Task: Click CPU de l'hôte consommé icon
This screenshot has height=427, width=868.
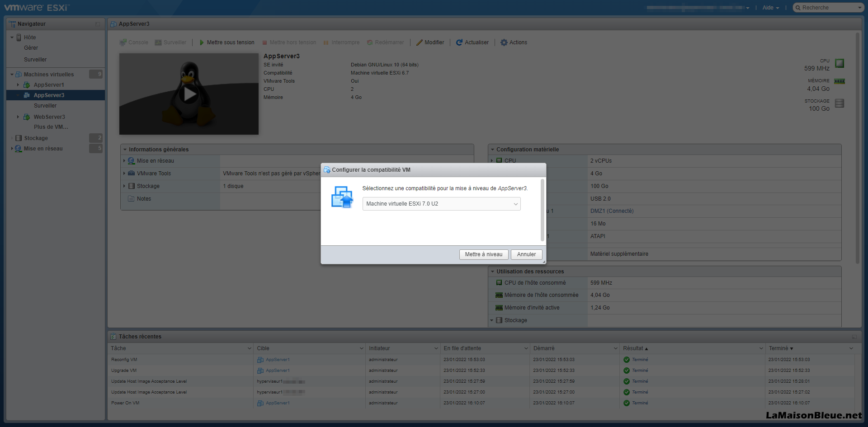Action: pyautogui.click(x=499, y=283)
